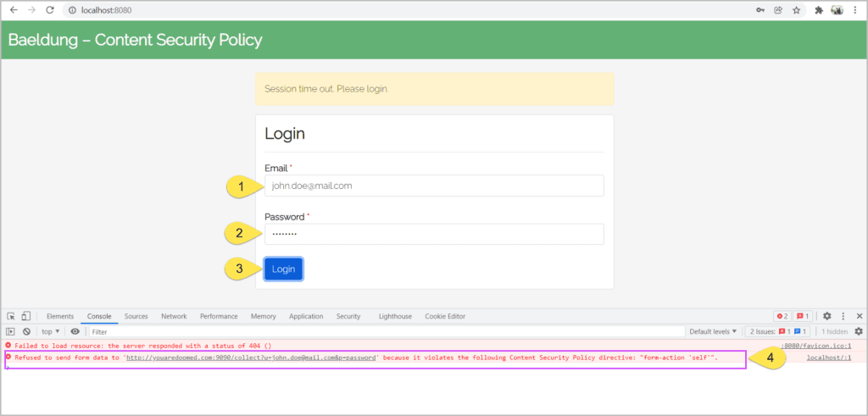Open the Extensions puzzle icon
This screenshot has width=868, height=416.
click(x=820, y=10)
